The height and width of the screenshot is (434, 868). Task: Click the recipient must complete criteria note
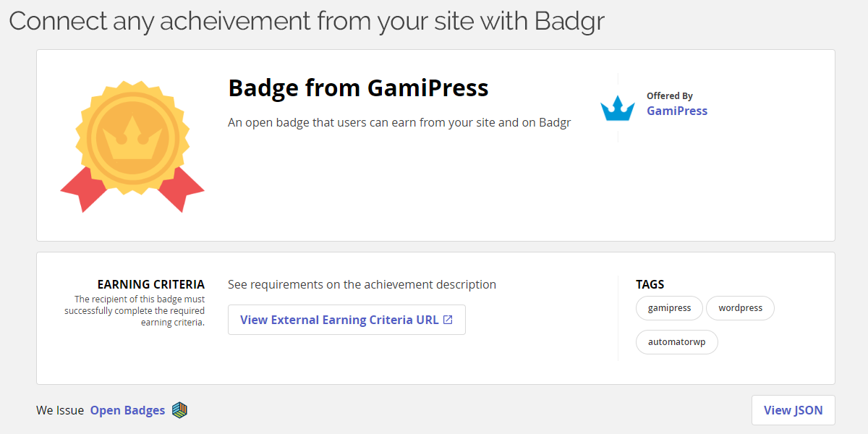pos(135,310)
